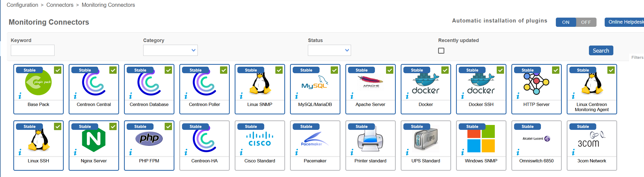644x177 pixels.
Task: Show info for Windows SNMP
Action: coord(463,152)
